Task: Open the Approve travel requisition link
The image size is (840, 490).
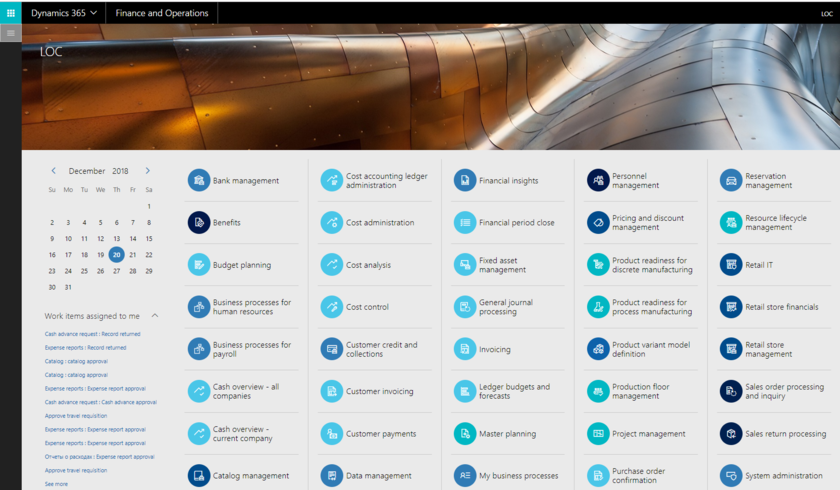Action: 76,415
